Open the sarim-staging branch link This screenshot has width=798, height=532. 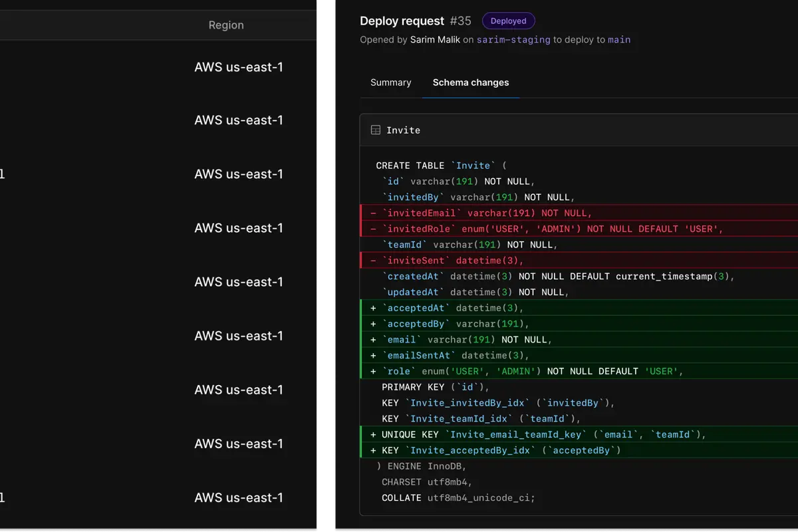(x=513, y=40)
